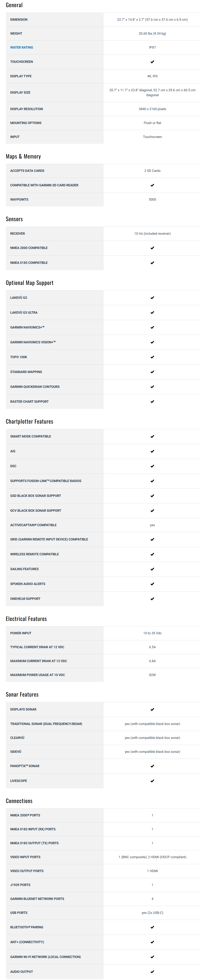Click the Chartplotter Features section heading
Image resolution: width=203 pixels, height=980 pixels.
click(x=29, y=422)
